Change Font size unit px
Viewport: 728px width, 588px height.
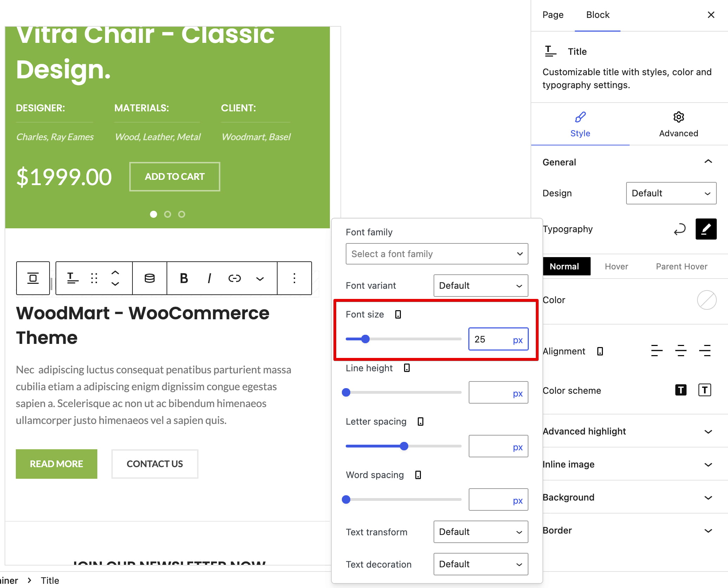click(518, 340)
